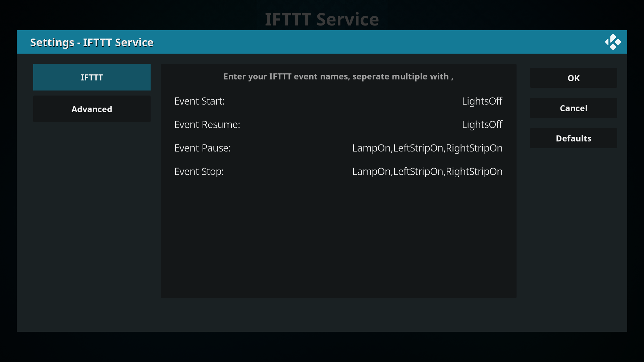644x362 pixels.
Task: Click the 'Enter your IFTTT event names' heading
Action: tap(338, 77)
